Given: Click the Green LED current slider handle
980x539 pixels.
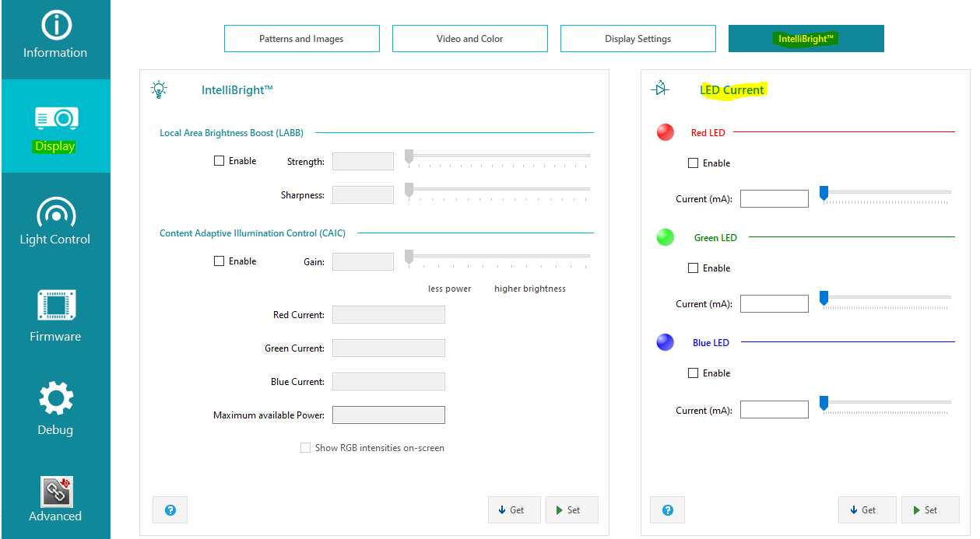Looking at the screenshot, I should 824,298.
